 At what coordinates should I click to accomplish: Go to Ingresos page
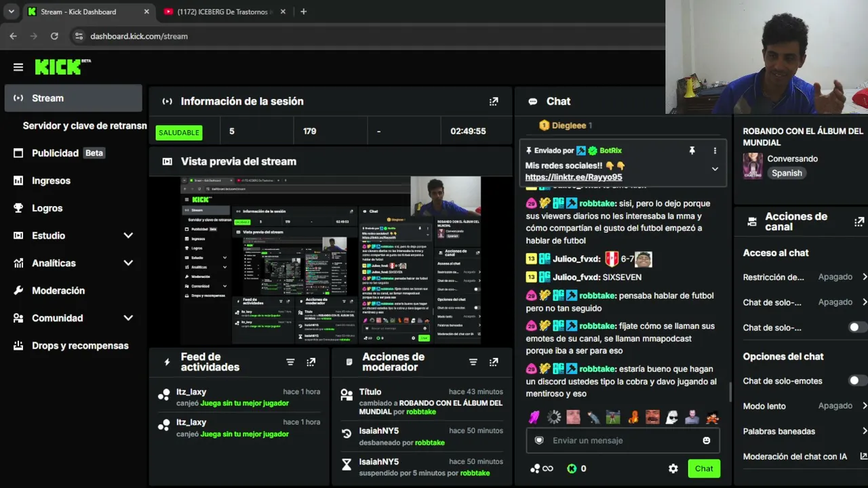(x=73, y=180)
